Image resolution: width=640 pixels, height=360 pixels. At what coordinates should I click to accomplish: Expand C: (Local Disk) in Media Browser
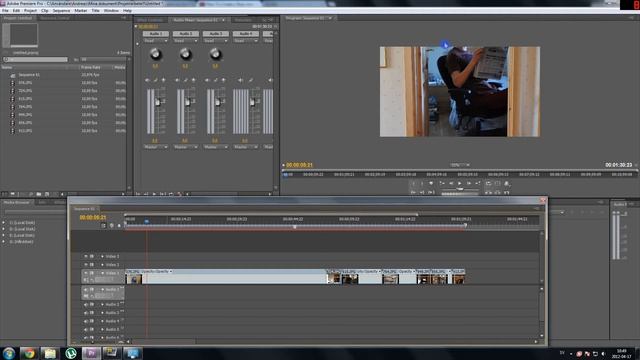[4, 223]
